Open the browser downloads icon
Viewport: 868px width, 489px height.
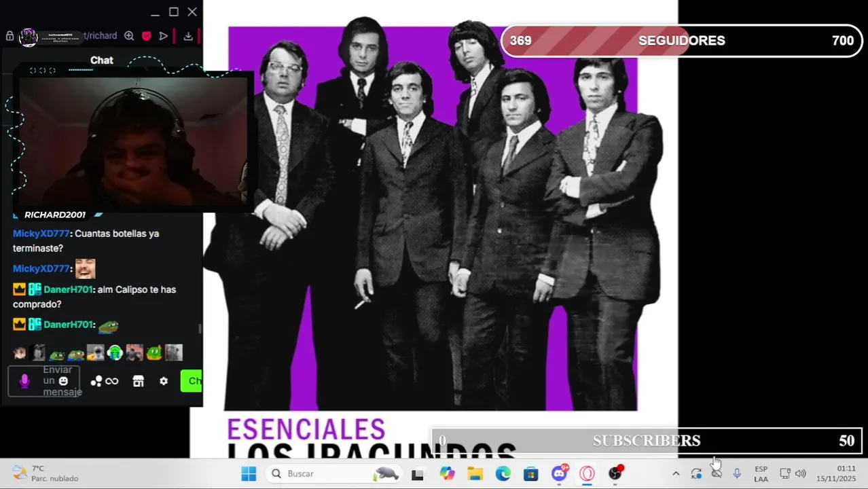point(188,36)
